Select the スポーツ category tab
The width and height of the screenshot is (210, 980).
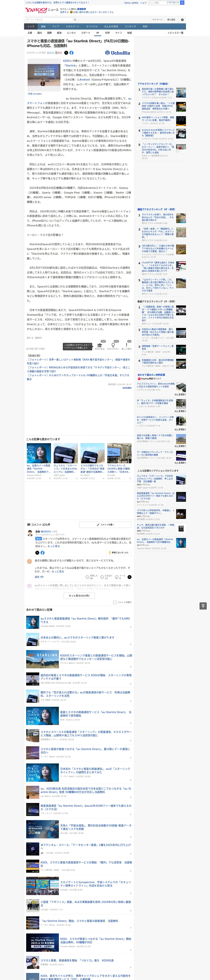click(x=86, y=33)
